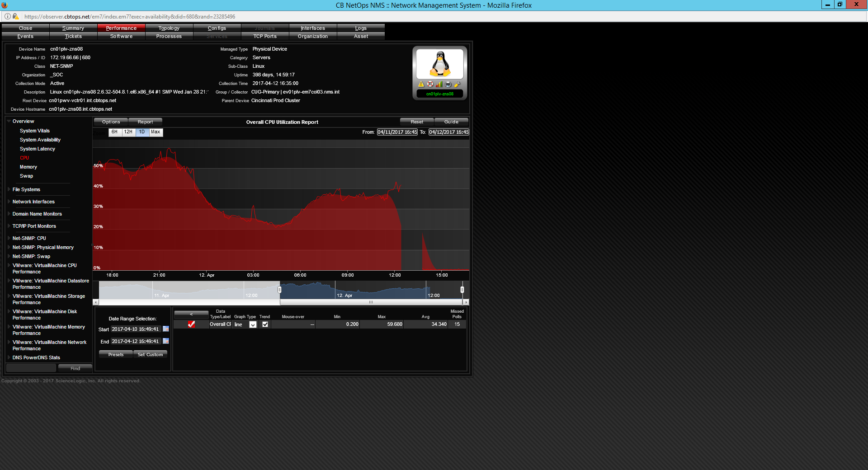Select the 12H time range

coord(128,132)
